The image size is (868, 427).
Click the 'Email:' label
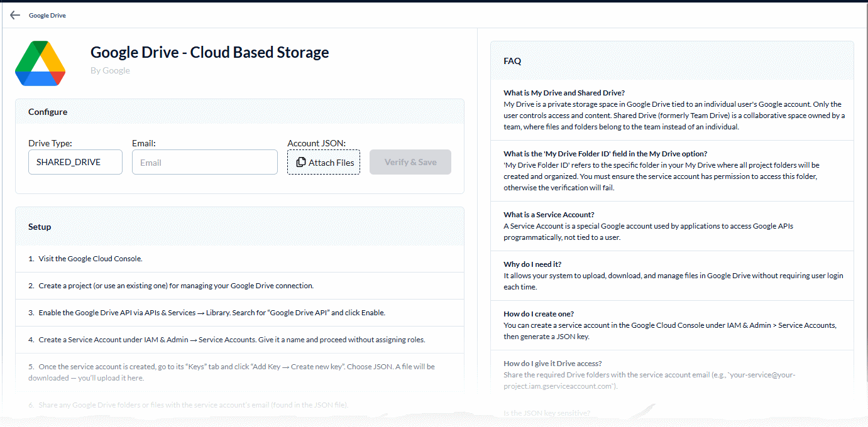[144, 143]
